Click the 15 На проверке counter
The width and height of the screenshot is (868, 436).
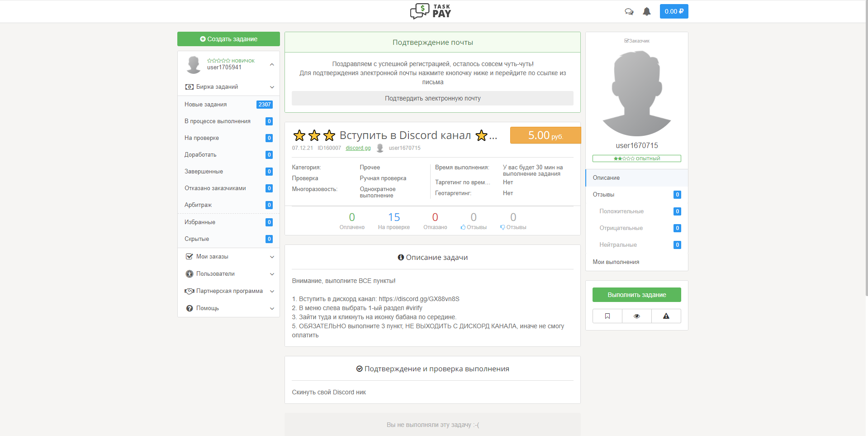394,221
